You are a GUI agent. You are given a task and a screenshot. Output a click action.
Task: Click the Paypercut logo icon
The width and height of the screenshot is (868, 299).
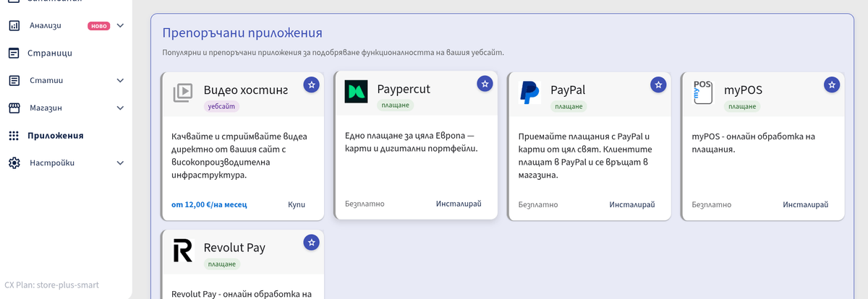(x=356, y=92)
